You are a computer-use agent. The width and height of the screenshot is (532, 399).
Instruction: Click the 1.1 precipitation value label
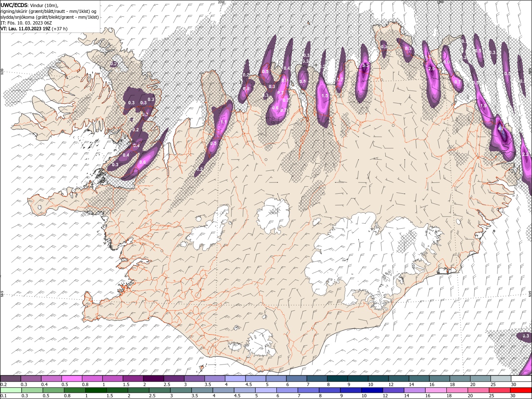223,122
